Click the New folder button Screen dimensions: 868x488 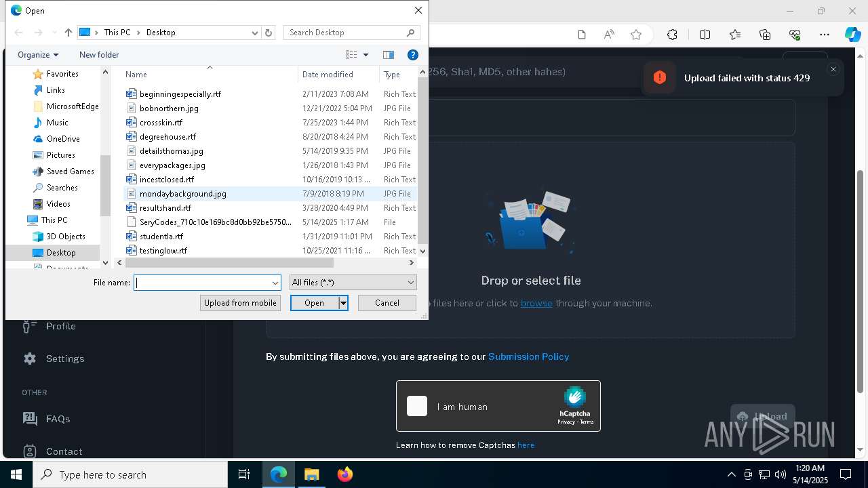(x=99, y=55)
